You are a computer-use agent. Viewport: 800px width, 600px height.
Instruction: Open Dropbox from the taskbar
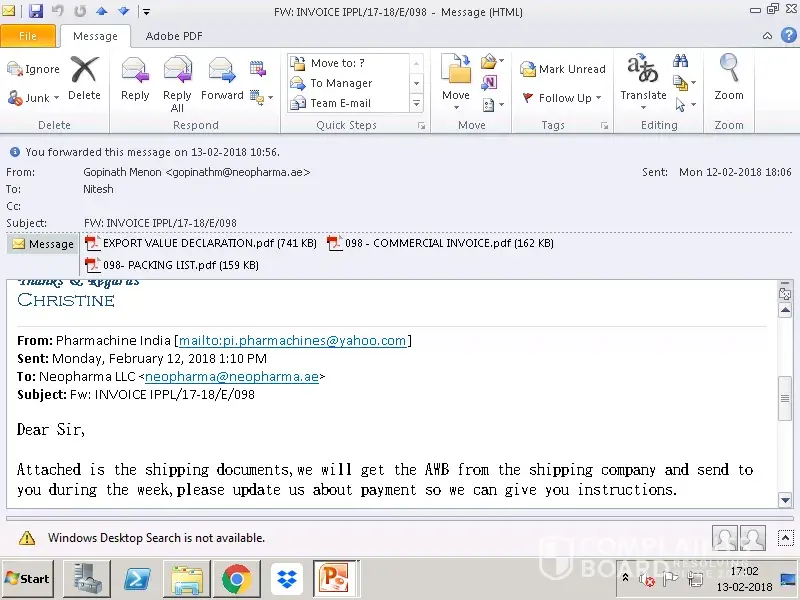click(287, 579)
